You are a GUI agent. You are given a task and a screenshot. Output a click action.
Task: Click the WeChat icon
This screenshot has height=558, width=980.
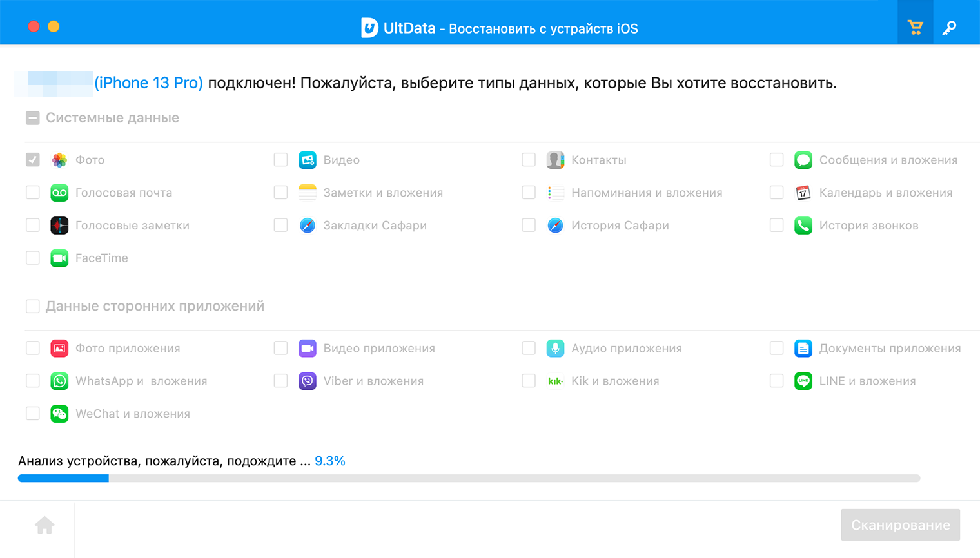(59, 414)
